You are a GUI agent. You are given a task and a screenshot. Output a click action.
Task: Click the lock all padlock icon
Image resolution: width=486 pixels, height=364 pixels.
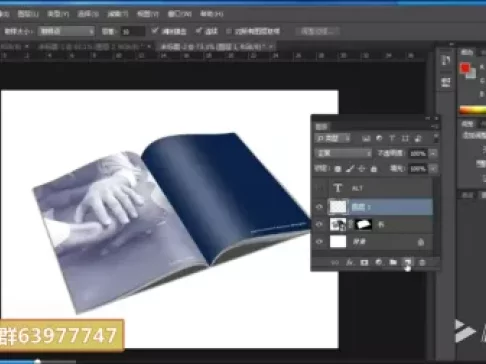pyautogui.click(x=374, y=169)
